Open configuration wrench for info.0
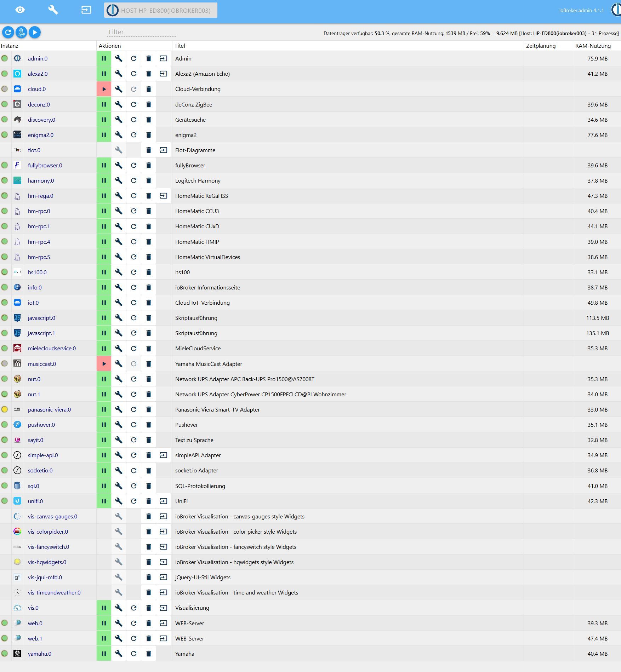This screenshot has width=621, height=672. pyautogui.click(x=119, y=287)
